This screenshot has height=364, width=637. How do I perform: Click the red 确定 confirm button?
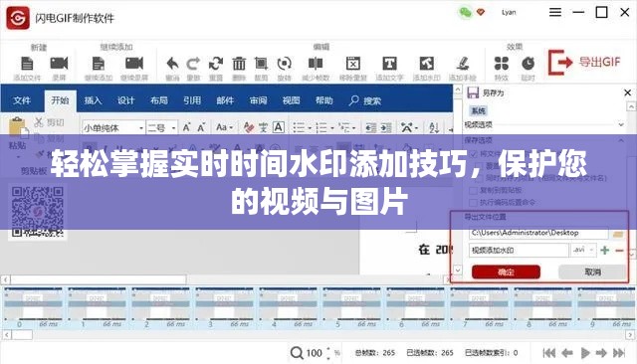coord(506,272)
